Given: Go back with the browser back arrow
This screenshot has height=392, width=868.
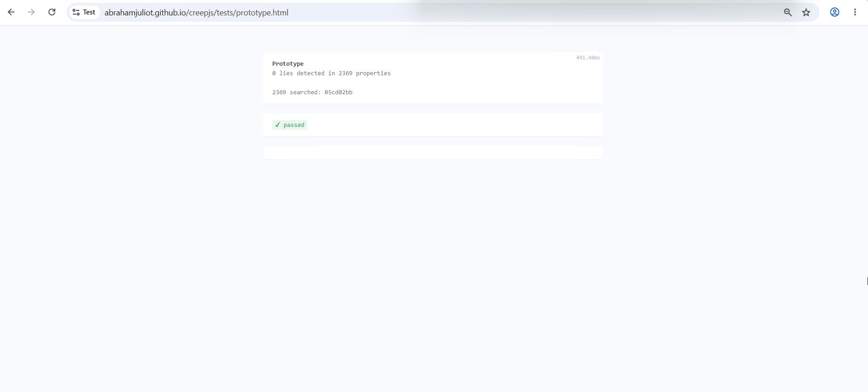Looking at the screenshot, I should (x=11, y=12).
